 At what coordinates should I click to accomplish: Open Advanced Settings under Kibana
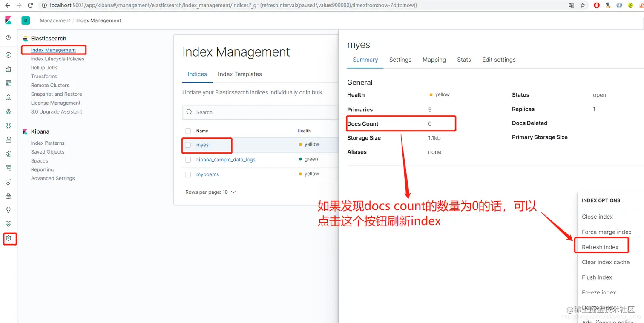pyautogui.click(x=53, y=178)
